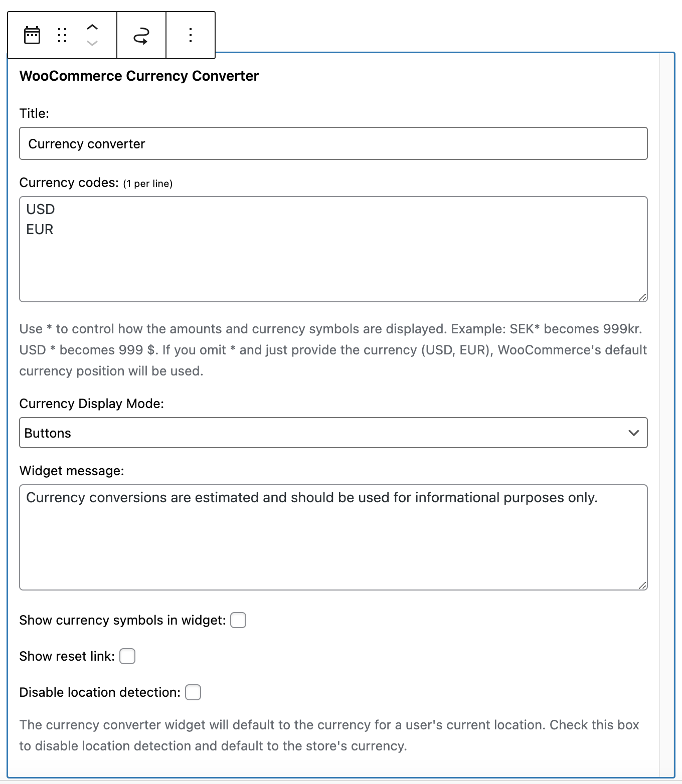
Task: Check the Show reset link box
Action: coord(127,656)
